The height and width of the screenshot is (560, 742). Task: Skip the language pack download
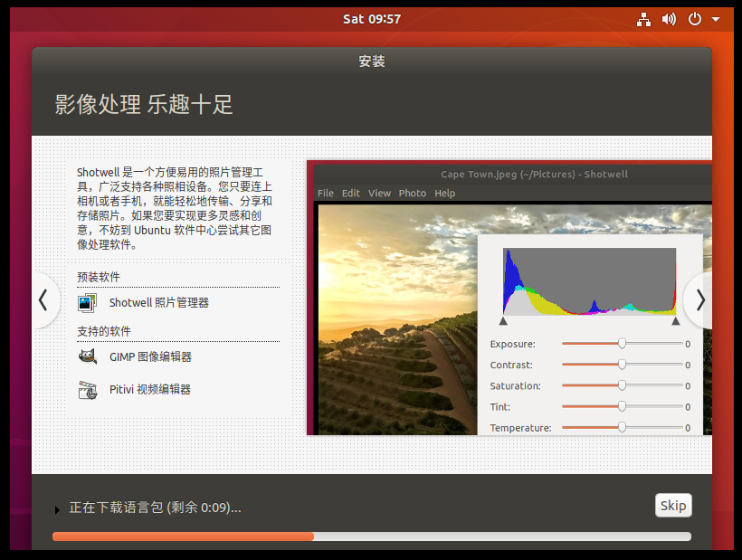673,506
